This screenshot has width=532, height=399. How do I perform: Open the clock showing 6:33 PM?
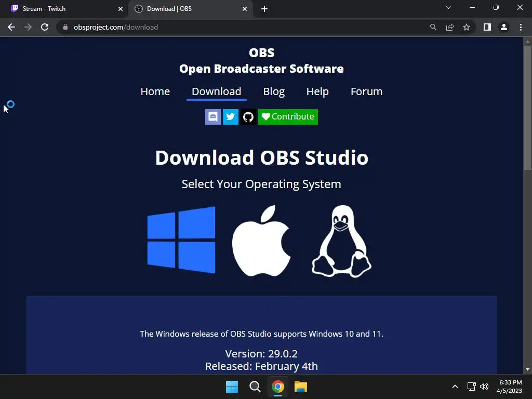click(510, 387)
